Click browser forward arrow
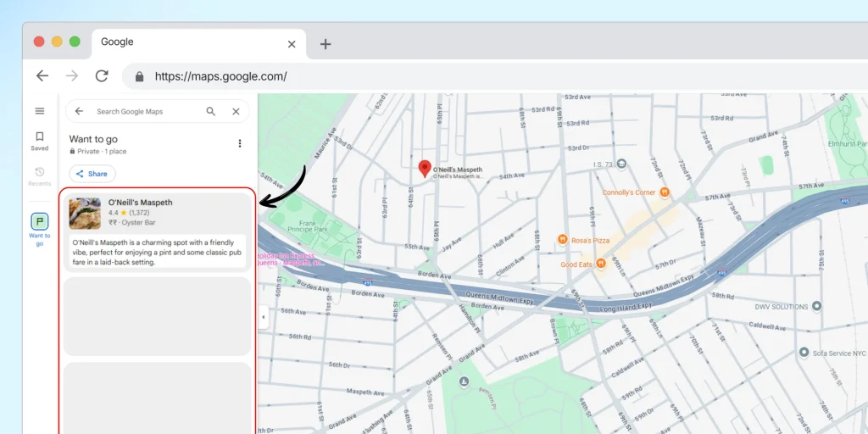 [72, 75]
